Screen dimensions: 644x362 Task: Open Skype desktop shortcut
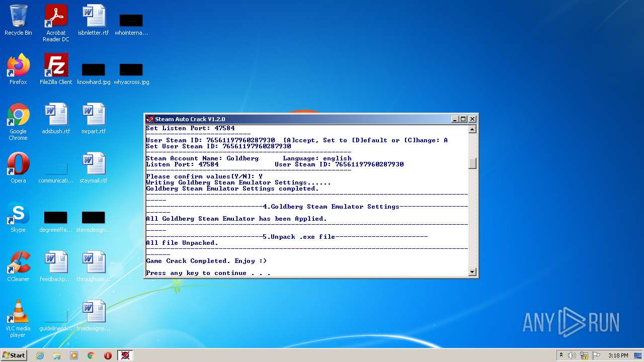18,217
